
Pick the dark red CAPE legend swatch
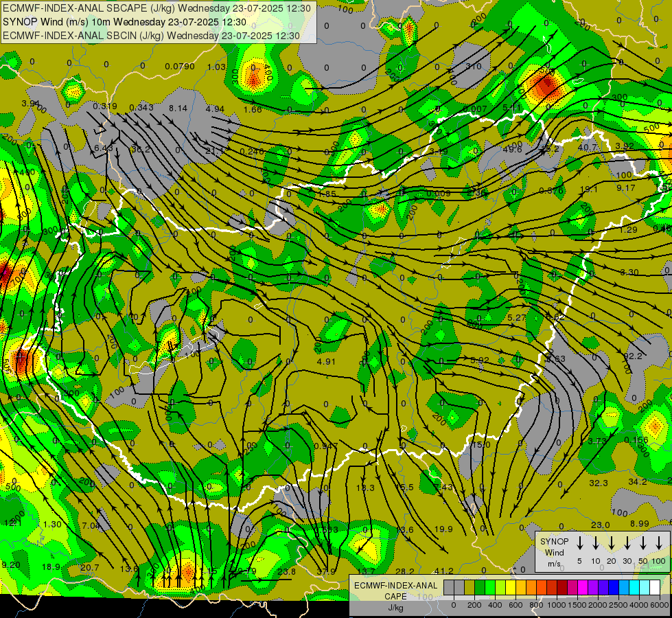[x=562, y=587]
